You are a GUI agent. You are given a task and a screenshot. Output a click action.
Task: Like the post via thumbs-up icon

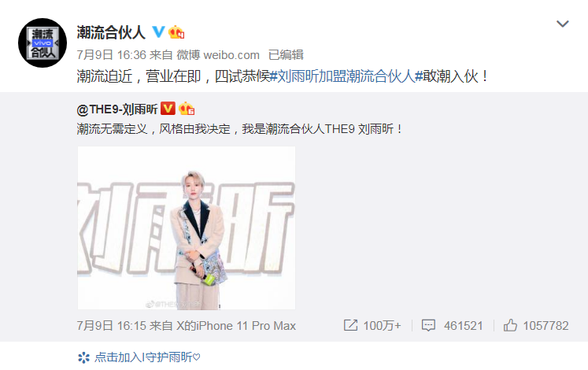click(510, 325)
